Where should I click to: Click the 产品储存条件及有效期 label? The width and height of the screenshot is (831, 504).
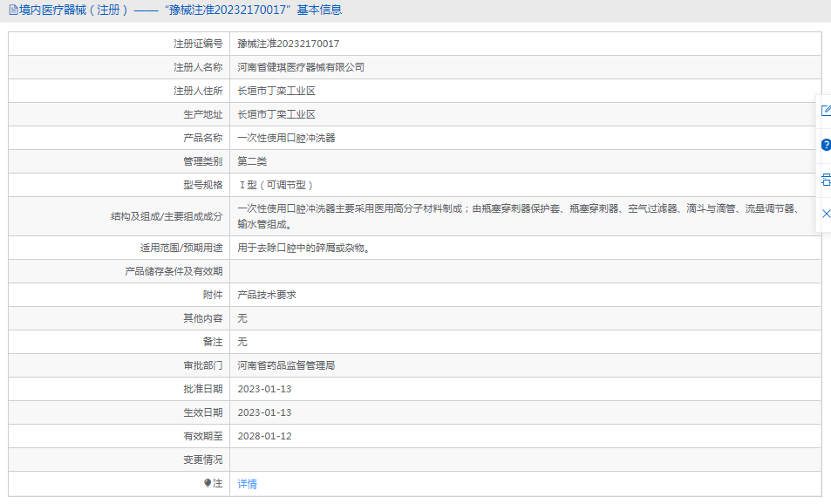tap(174, 271)
